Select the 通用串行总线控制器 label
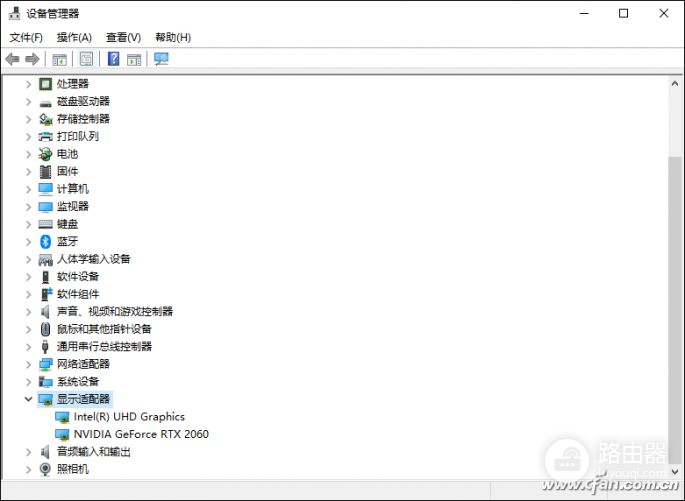Screen dimensions: 685x501 (x=104, y=346)
